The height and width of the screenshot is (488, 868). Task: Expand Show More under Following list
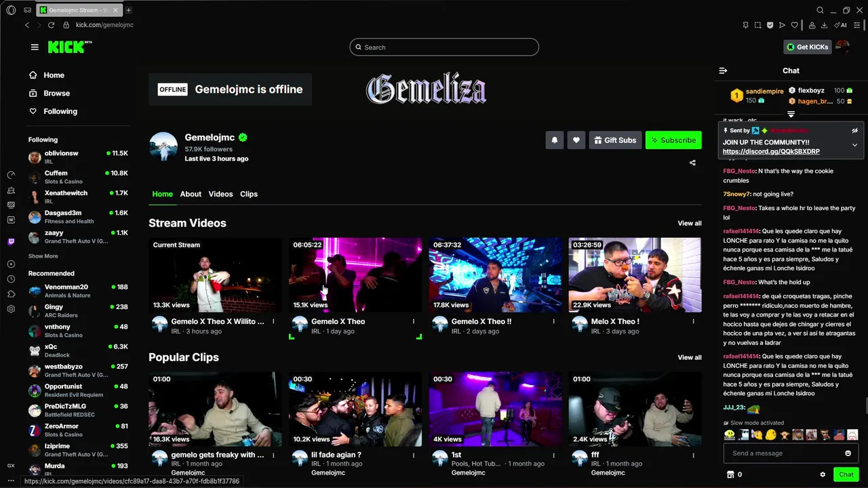point(43,256)
